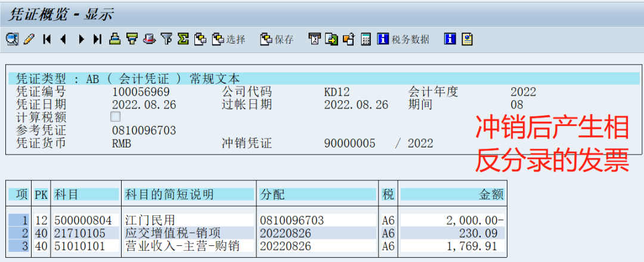The width and height of the screenshot is (644, 262).
Task: Click account 21710105
Action: [x=80, y=233]
